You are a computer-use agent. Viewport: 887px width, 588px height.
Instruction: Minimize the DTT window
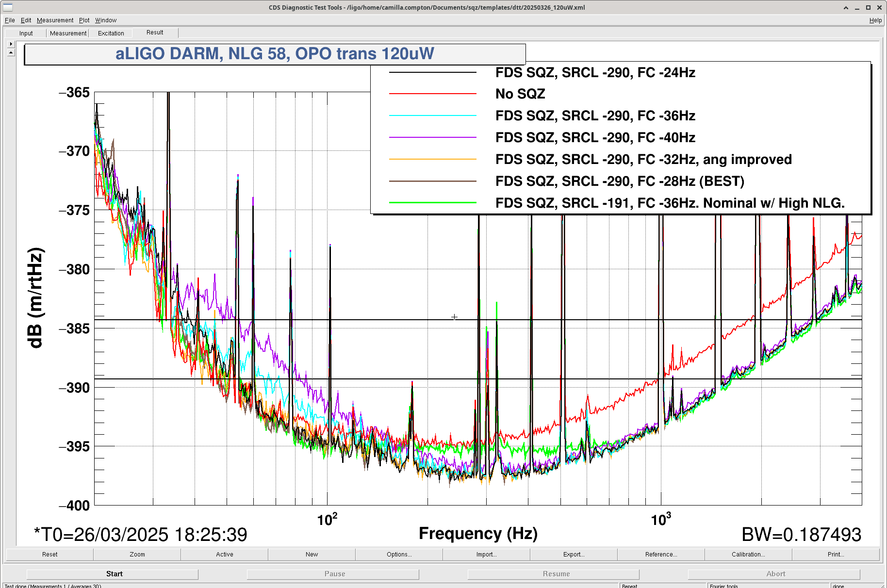pyautogui.click(x=857, y=8)
